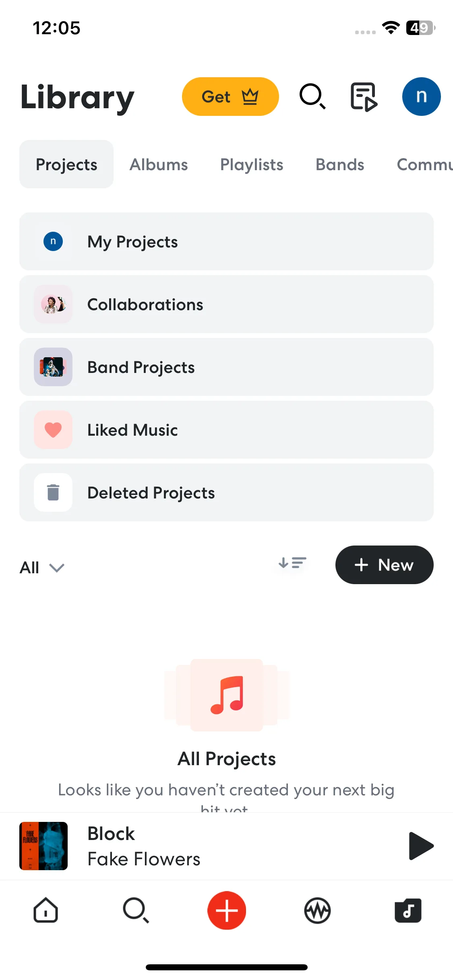This screenshot has height=980, width=453.
Task: Create a new project with New
Action: 384,565
